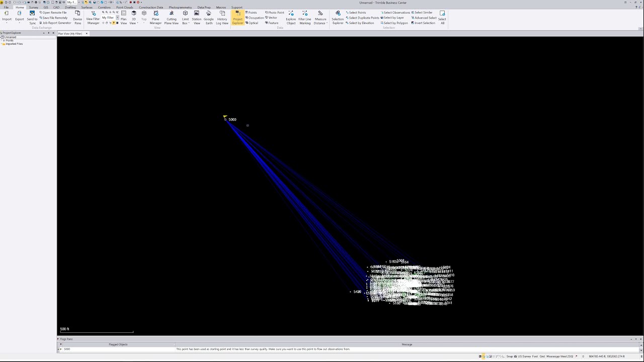The height and width of the screenshot is (362, 644).
Task: Switch to the Survey ribbon tab
Action: click(34, 8)
